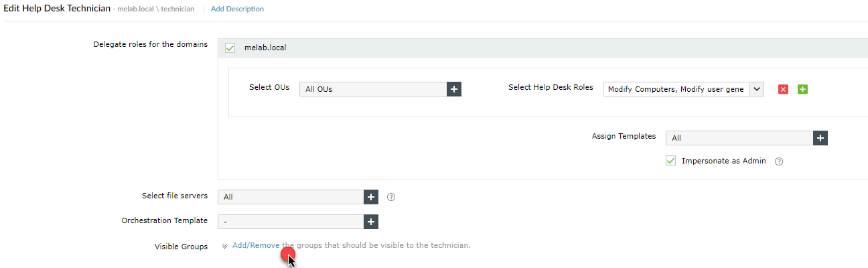Click the Select file servers field
This screenshot has width=868, height=268.
[291, 197]
